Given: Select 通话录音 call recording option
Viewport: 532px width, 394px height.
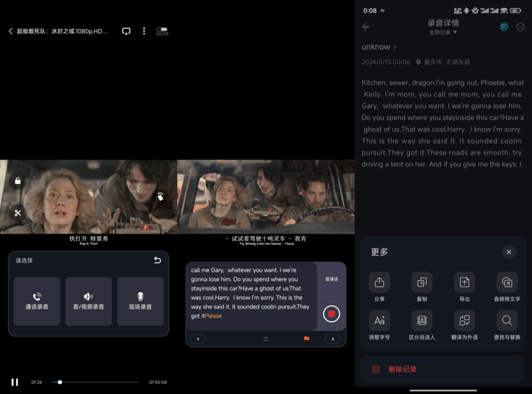Looking at the screenshot, I should click(37, 301).
